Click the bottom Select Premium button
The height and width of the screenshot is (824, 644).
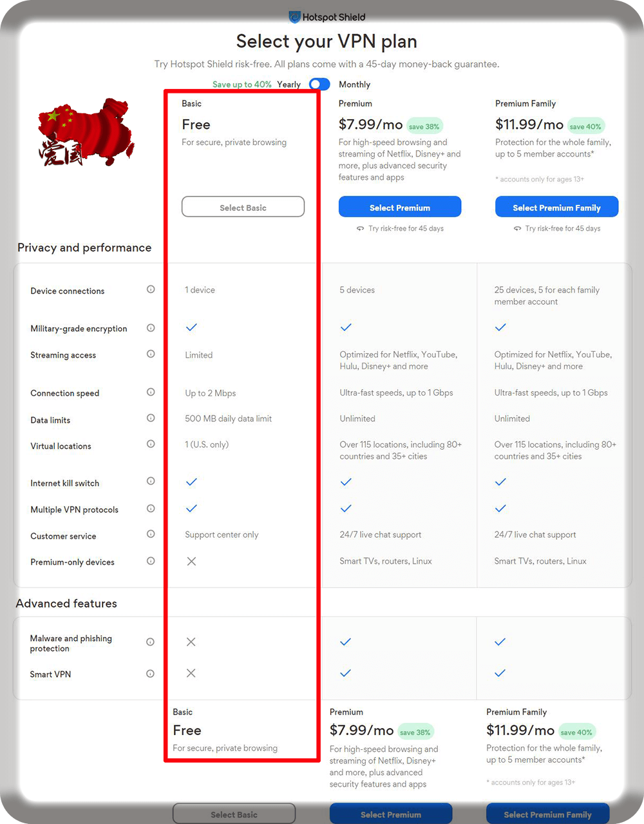[x=391, y=814]
